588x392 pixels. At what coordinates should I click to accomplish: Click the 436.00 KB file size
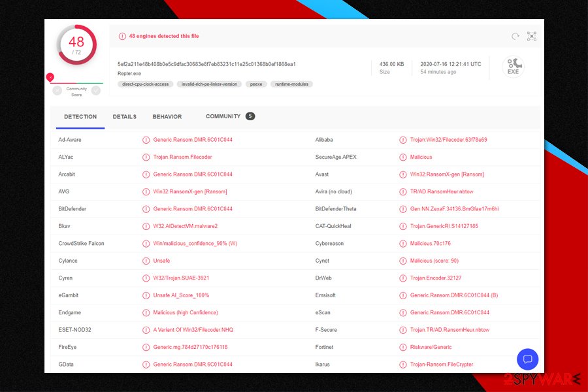[391, 64]
